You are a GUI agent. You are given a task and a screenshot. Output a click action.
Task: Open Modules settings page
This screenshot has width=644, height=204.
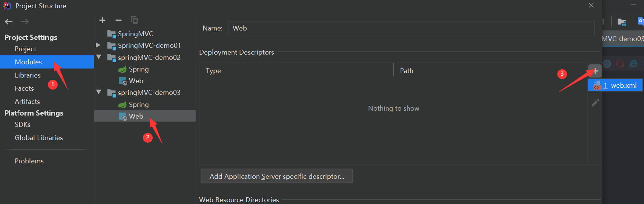pyautogui.click(x=47, y=62)
